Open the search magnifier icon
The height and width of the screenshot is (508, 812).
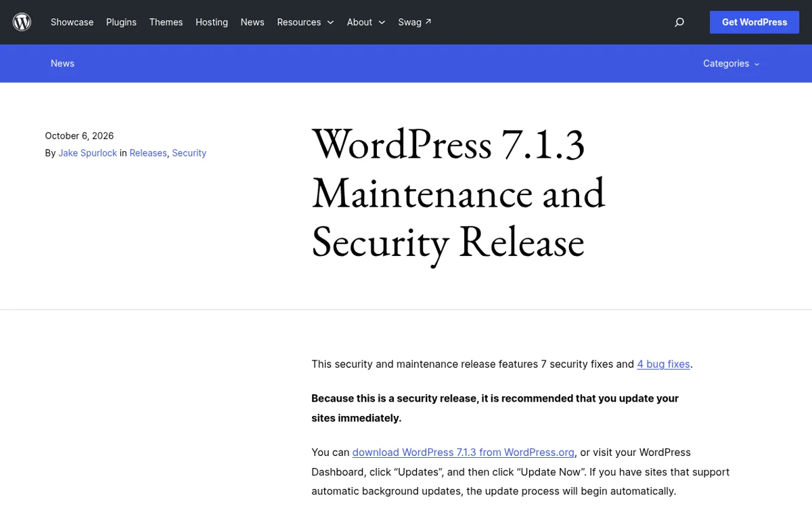point(679,22)
